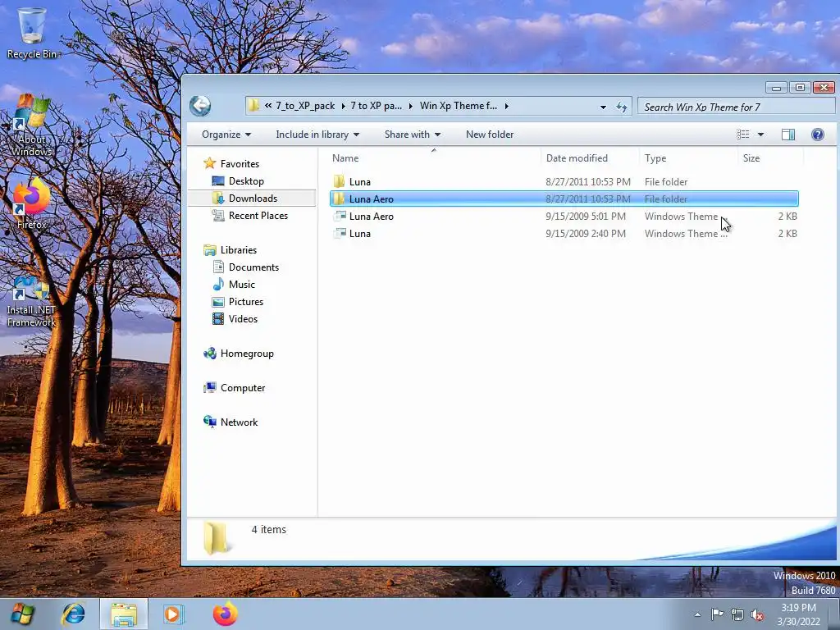
Task: Click the 7_to_XP_pack breadcrumb
Action: (x=305, y=106)
